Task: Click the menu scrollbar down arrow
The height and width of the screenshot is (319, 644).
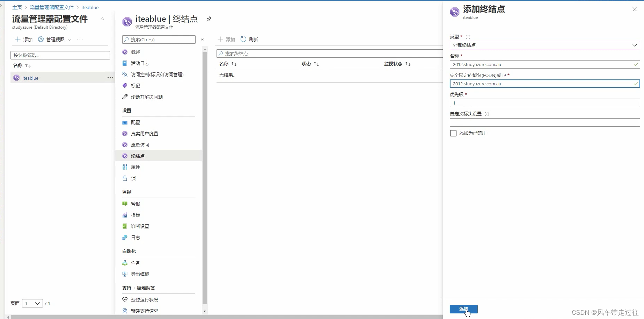Action: [205, 311]
